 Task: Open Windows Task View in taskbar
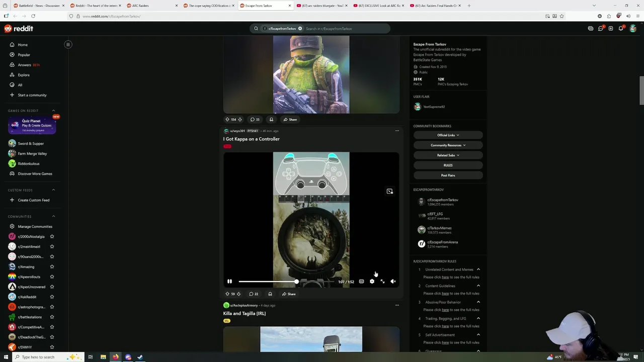click(x=91, y=357)
